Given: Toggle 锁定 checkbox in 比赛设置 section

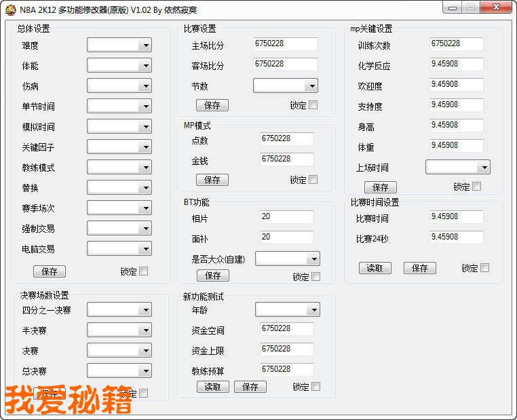Looking at the screenshot, I should click(x=313, y=105).
